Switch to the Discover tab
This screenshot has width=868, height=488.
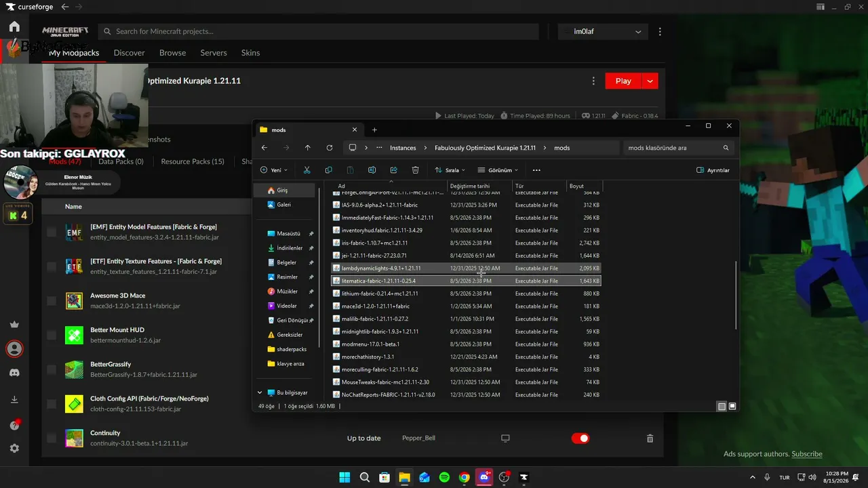(x=129, y=53)
